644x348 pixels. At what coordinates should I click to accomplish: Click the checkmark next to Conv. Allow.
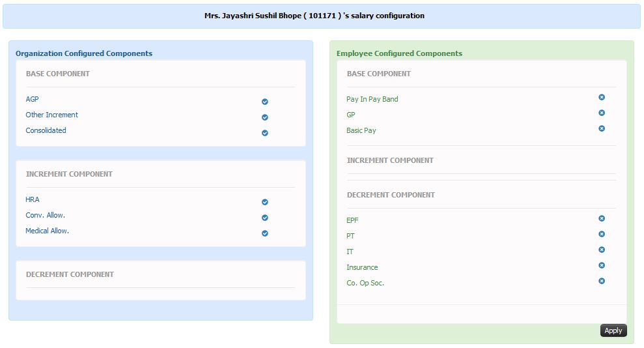pyautogui.click(x=265, y=218)
